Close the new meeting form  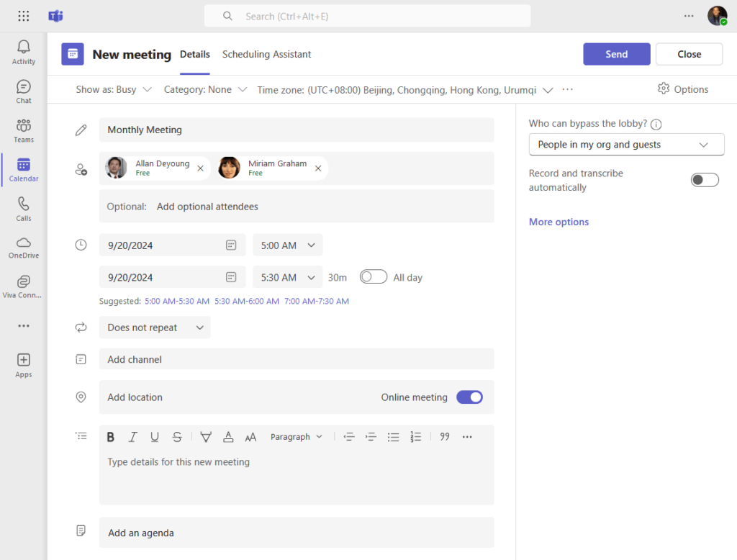point(689,54)
